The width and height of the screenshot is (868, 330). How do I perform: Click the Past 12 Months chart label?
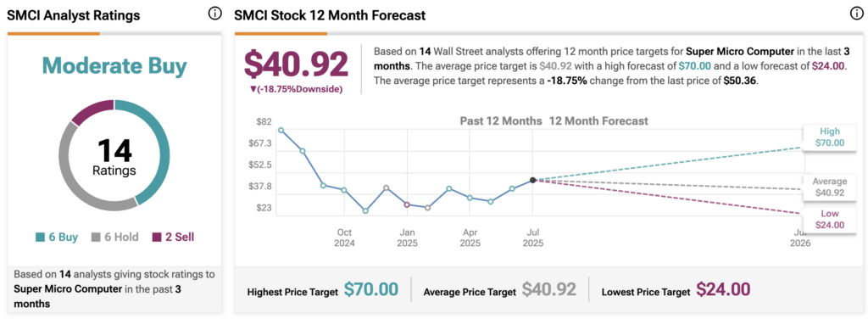(x=501, y=120)
